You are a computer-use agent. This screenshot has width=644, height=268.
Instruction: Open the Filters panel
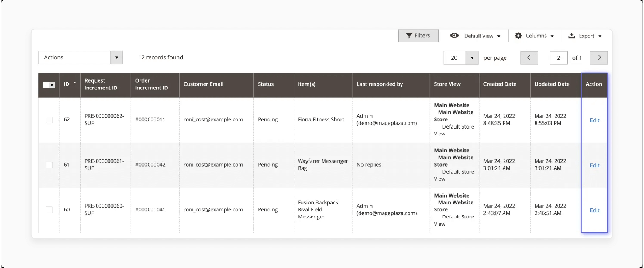point(418,36)
